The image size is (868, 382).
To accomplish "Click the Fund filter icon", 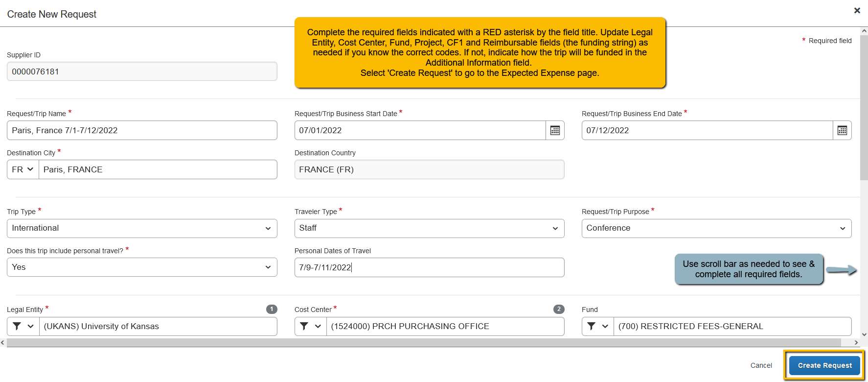I will [x=591, y=326].
